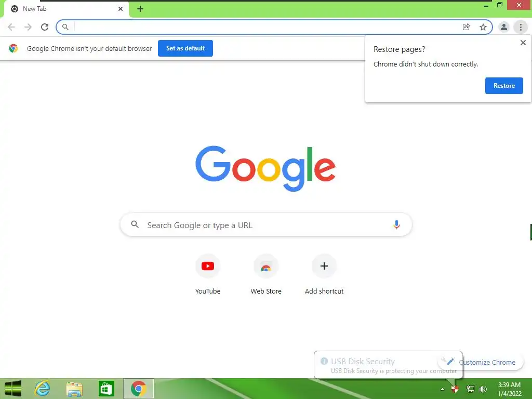Image resolution: width=532 pixels, height=399 pixels.
Task: Click the Chrome taskbar icon
Action: click(138, 389)
